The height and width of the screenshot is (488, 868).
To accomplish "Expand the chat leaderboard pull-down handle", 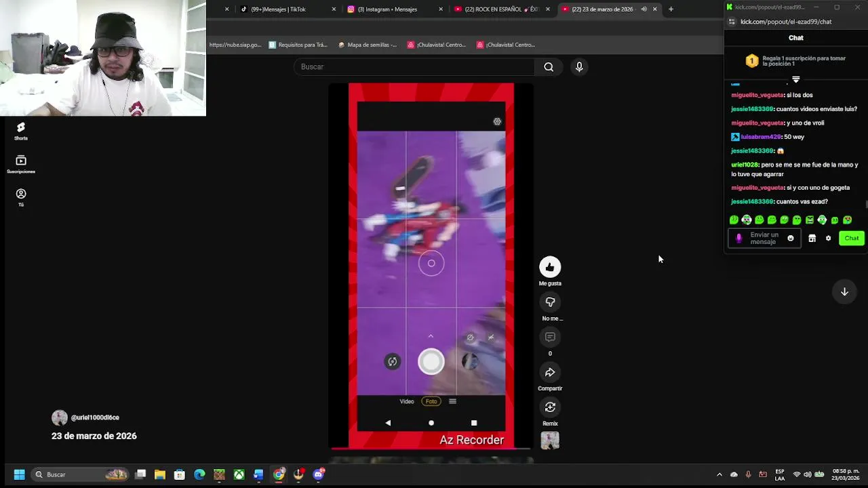I will (796, 79).
